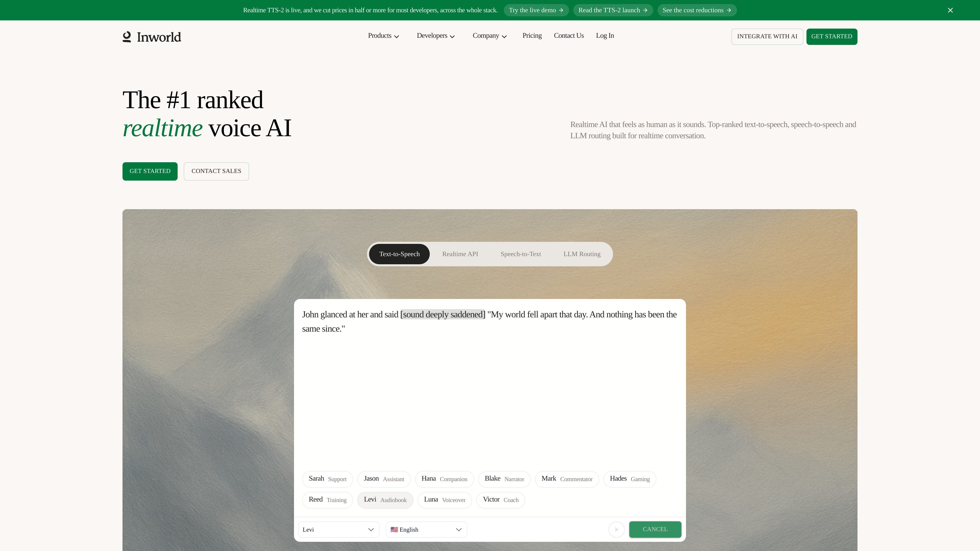Choose the Luna Voiceover voice chip

[445, 500]
